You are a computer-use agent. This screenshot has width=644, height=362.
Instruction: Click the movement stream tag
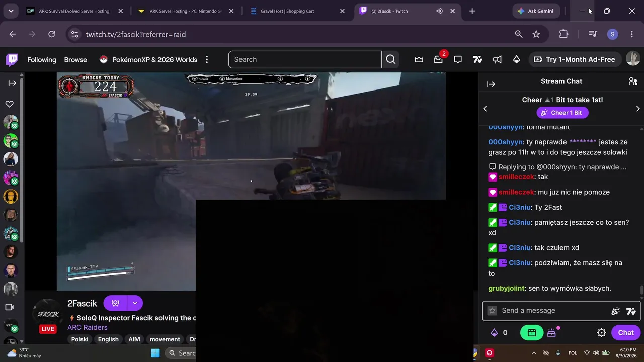[165, 339]
